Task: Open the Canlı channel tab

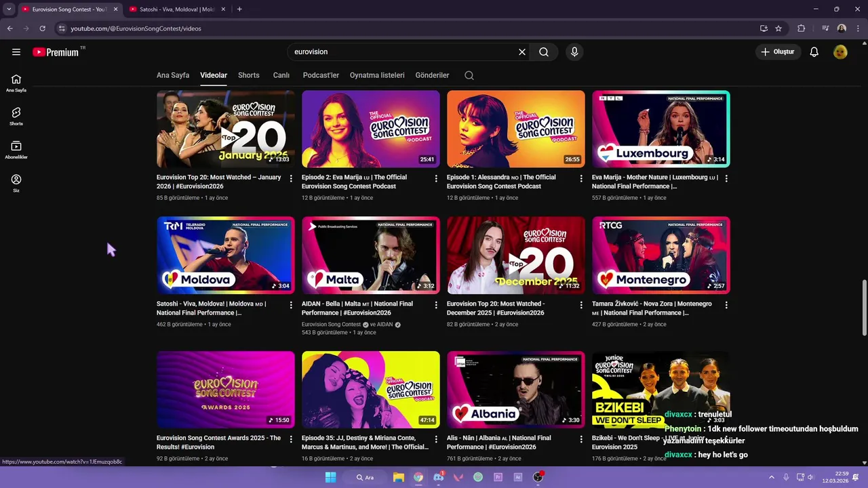Action: point(281,75)
